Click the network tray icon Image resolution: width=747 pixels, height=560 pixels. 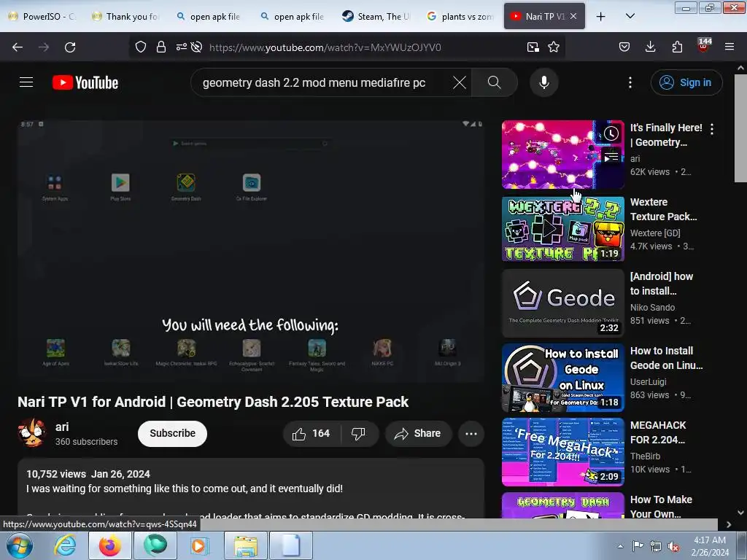(x=656, y=546)
